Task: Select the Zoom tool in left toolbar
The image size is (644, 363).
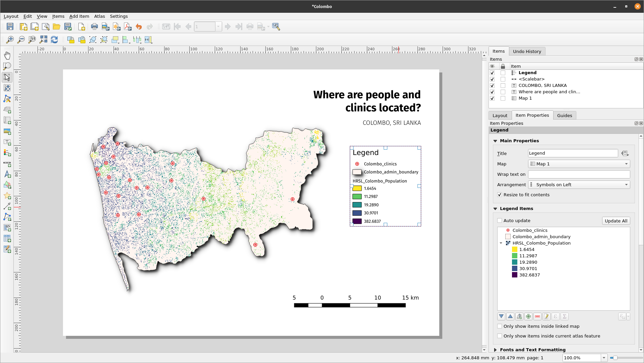Action: [x=7, y=66]
